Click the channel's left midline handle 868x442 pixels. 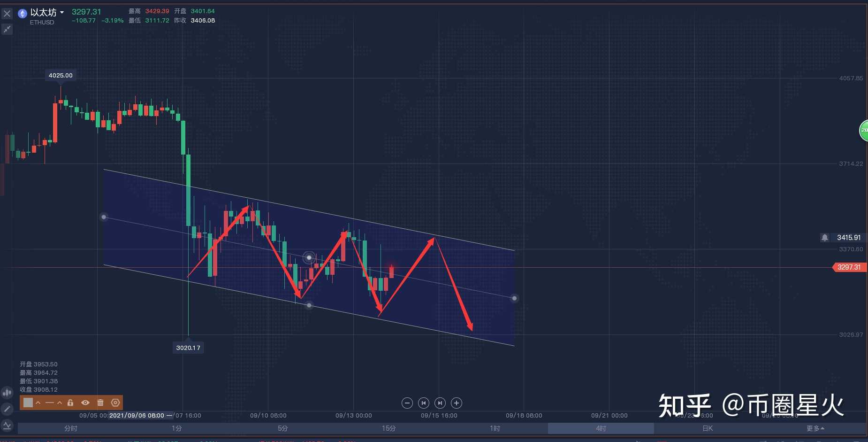104,217
